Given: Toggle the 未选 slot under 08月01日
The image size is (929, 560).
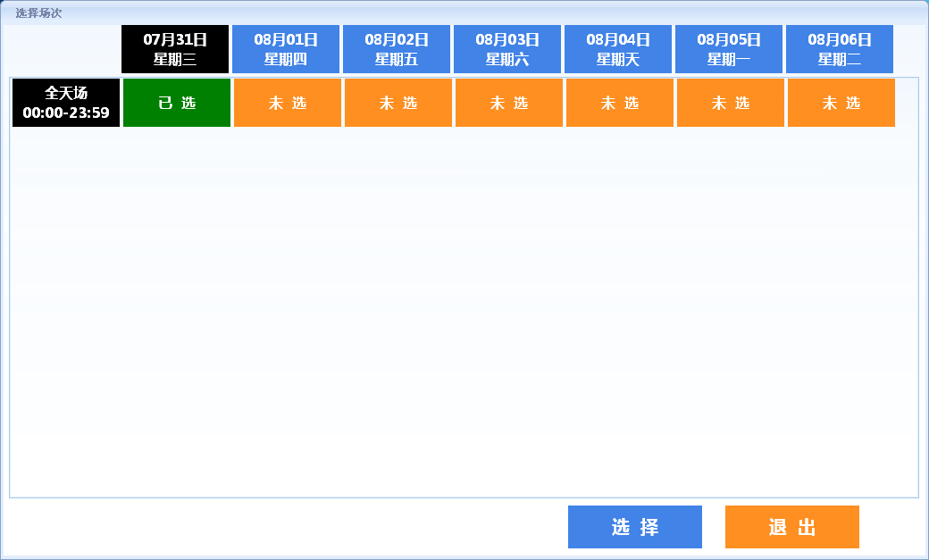Looking at the screenshot, I should (288, 103).
